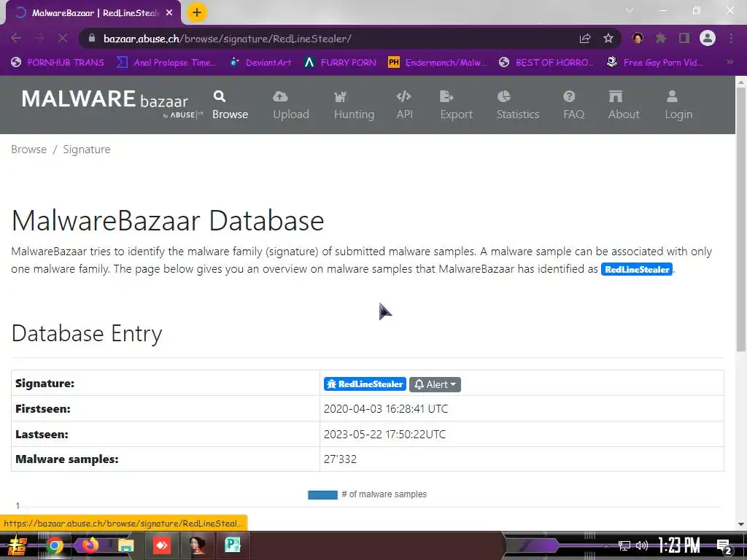Close the MalwareBazaar browser tab
747x560 pixels.
coord(169,13)
